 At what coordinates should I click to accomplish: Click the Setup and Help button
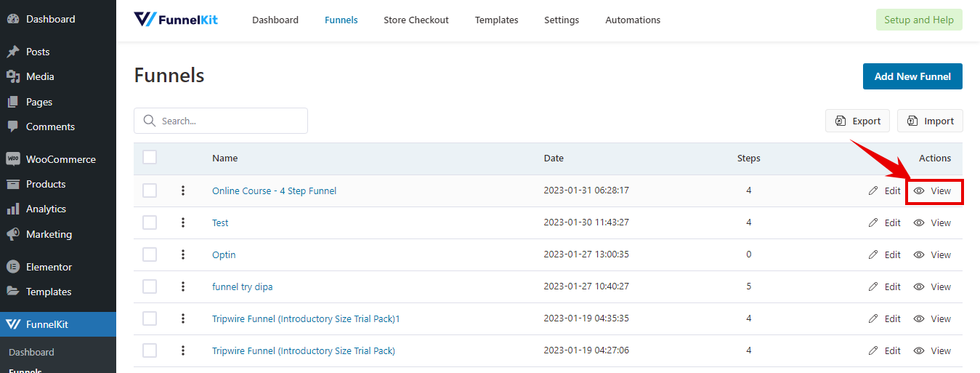click(919, 20)
